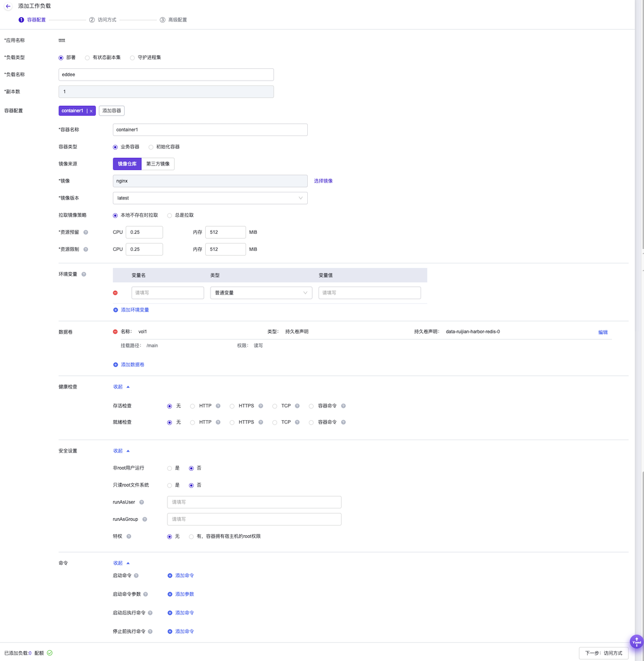This screenshot has height=661, width=644.
Task: Go to step 2 访问方式
Action: click(x=103, y=20)
